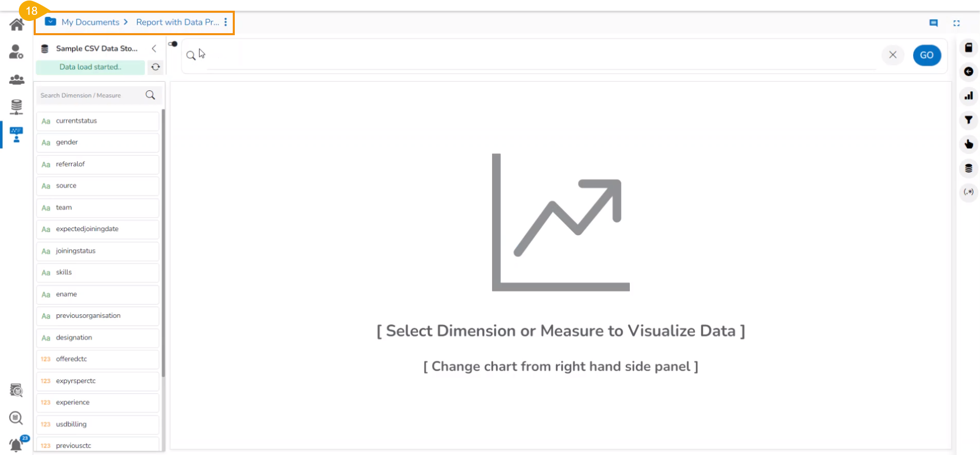Toggle the switch beside the search bar

(x=173, y=44)
